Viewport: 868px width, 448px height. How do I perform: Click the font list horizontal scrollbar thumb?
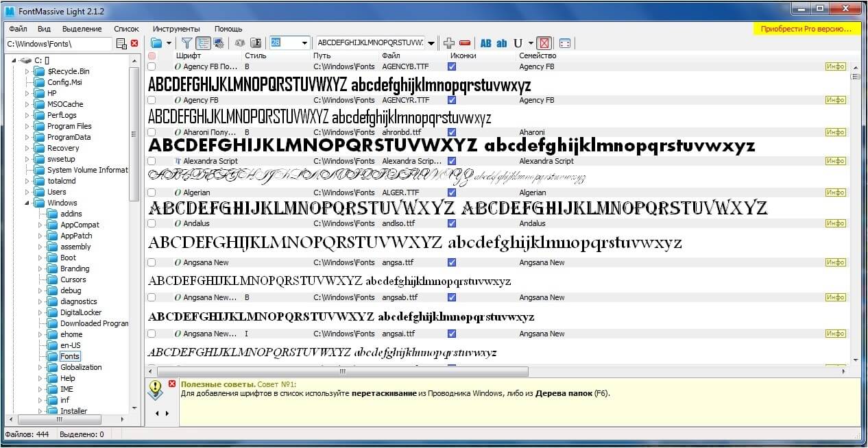click(x=343, y=371)
